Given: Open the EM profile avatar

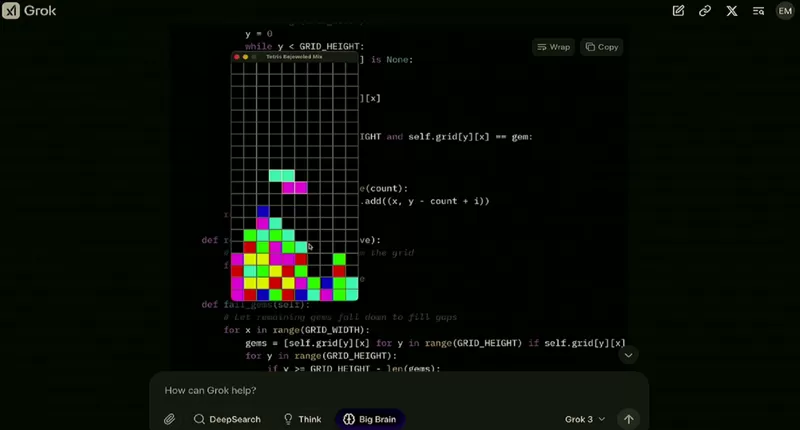Looking at the screenshot, I should [x=785, y=11].
